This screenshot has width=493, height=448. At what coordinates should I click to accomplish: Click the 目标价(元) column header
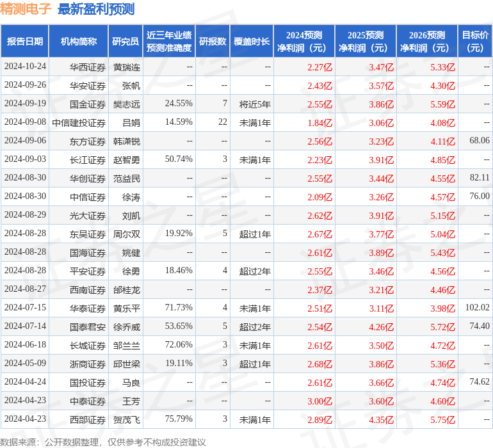pos(475,41)
